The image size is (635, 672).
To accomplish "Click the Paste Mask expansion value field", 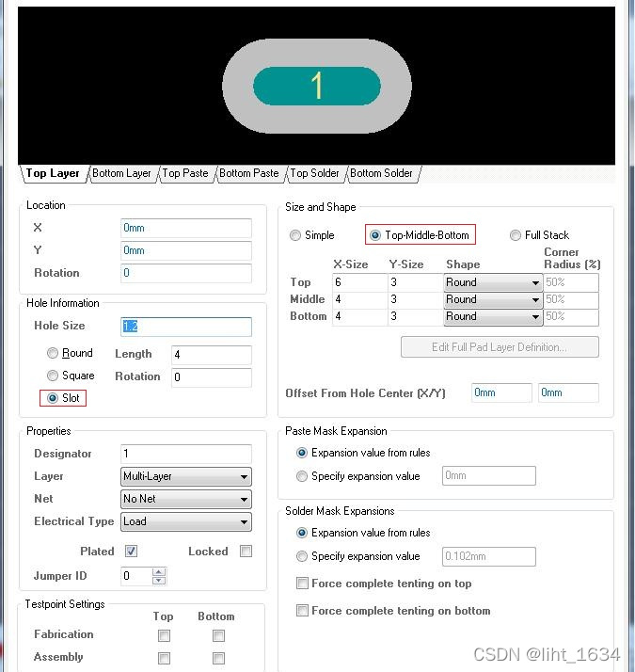I will point(489,475).
